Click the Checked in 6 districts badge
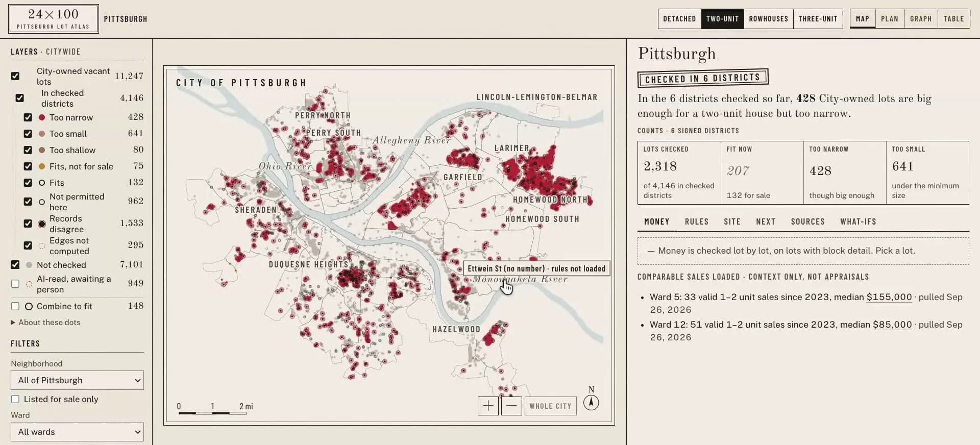This screenshot has width=980, height=445. tap(703, 78)
